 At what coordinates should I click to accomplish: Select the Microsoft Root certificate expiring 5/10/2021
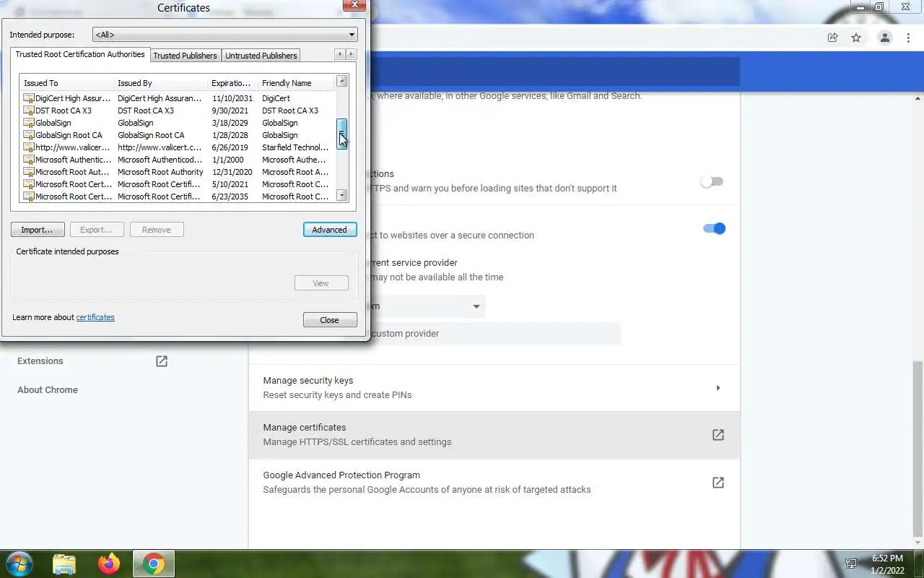click(x=178, y=184)
